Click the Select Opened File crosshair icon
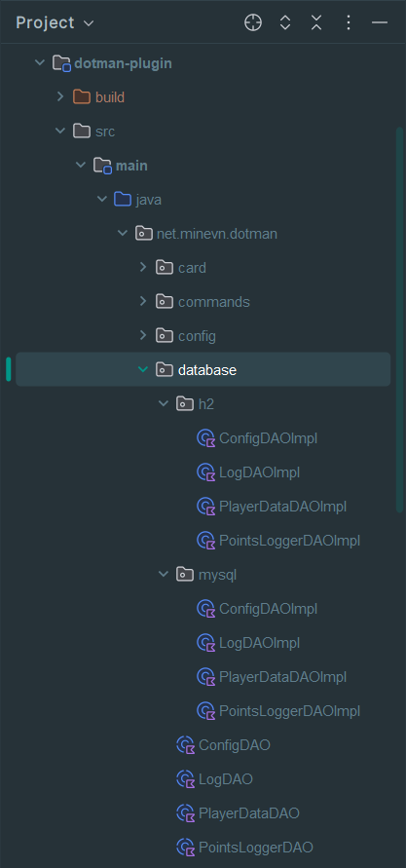The width and height of the screenshot is (406, 868). pos(253,22)
